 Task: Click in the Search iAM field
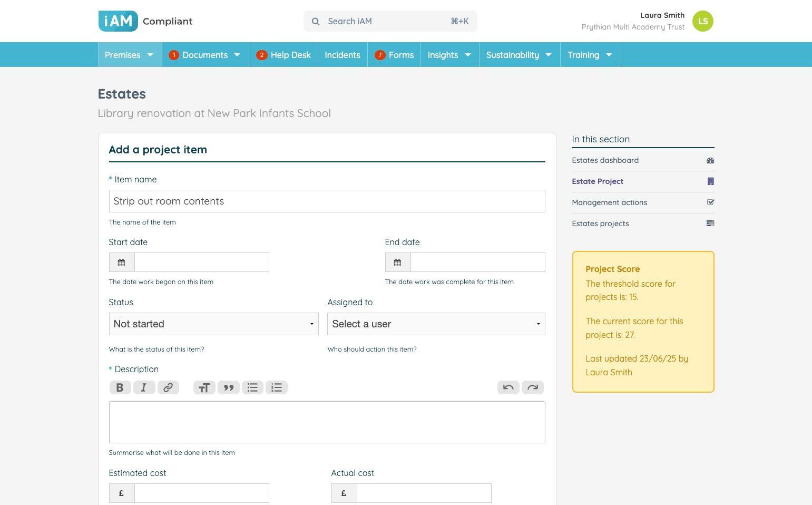pos(390,21)
